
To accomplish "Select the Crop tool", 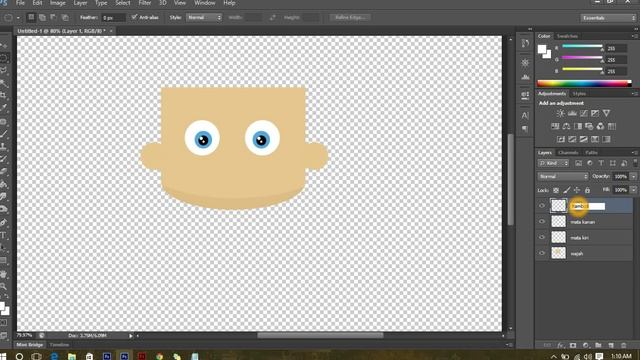I will pos(4,96).
